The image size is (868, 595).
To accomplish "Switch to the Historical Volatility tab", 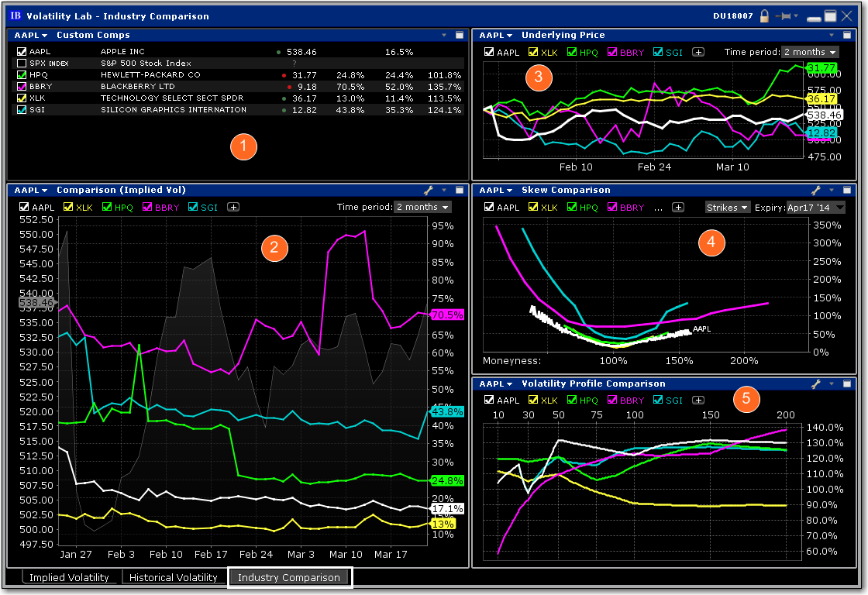I will (x=173, y=577).
